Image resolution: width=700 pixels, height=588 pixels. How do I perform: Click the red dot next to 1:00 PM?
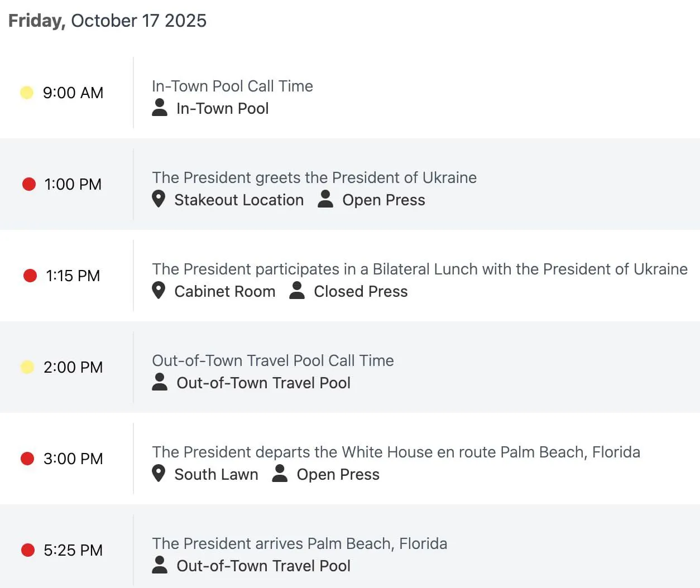(x=29, y=184)
